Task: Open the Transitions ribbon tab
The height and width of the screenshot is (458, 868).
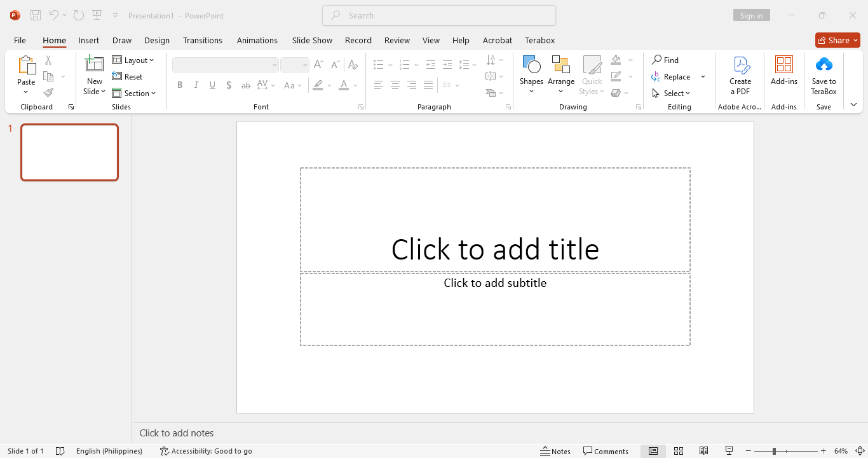Action: (202, 40)
